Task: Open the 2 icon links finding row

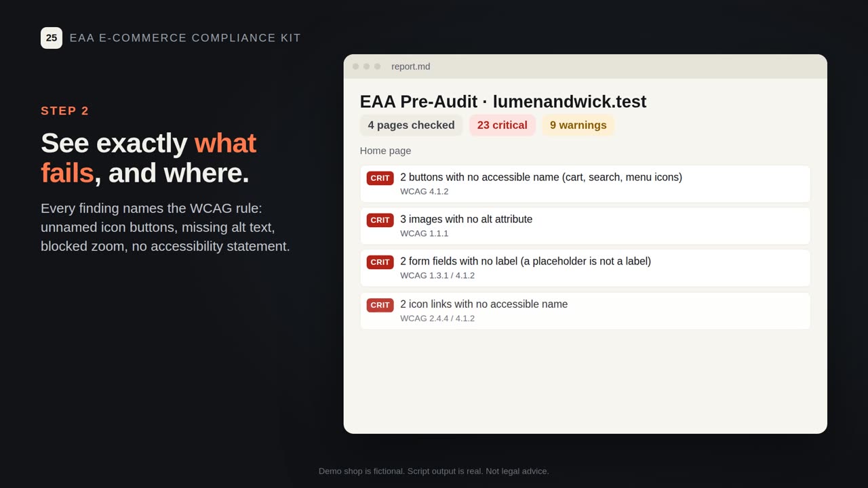Action: [x=585, y=311]
